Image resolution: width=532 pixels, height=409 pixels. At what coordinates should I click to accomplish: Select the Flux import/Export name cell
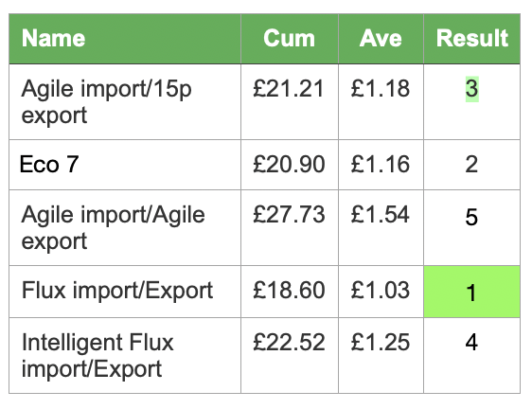point(125,292)
